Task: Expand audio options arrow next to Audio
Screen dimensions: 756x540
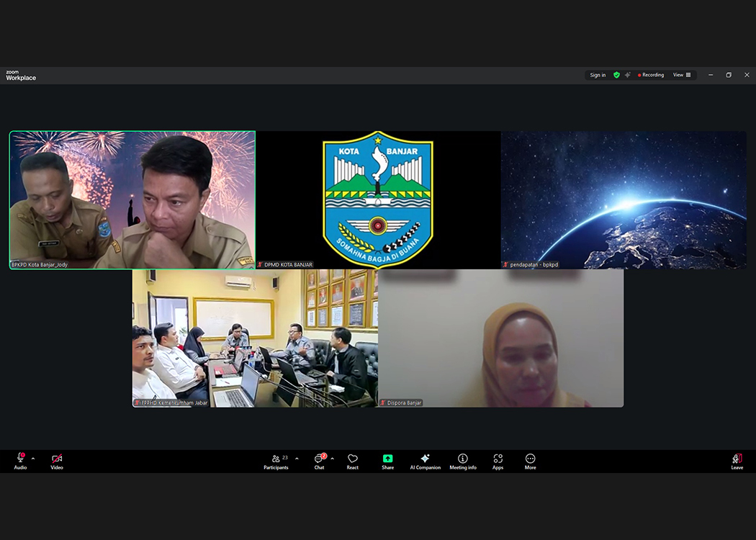Action: coord(33,459)
